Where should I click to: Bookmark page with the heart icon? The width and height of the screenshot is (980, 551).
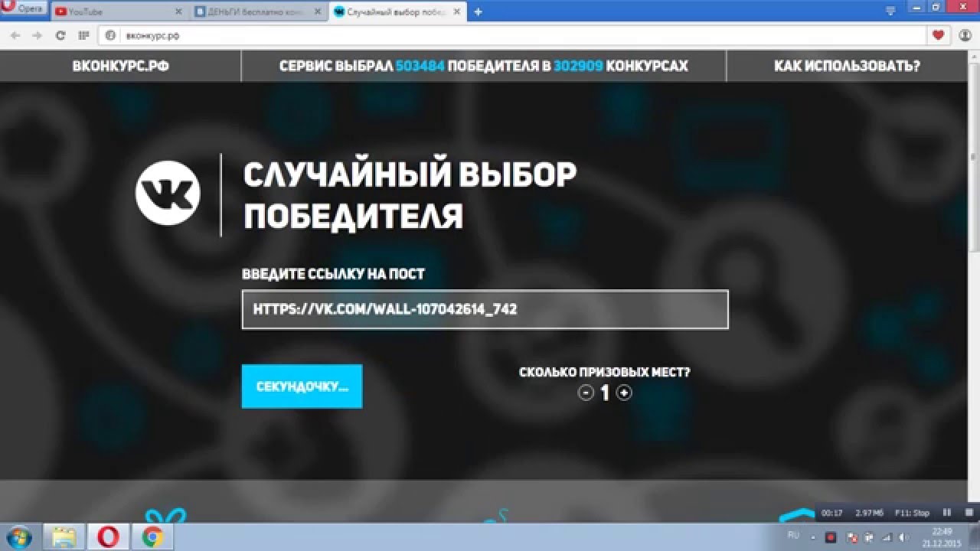point(938,35)
